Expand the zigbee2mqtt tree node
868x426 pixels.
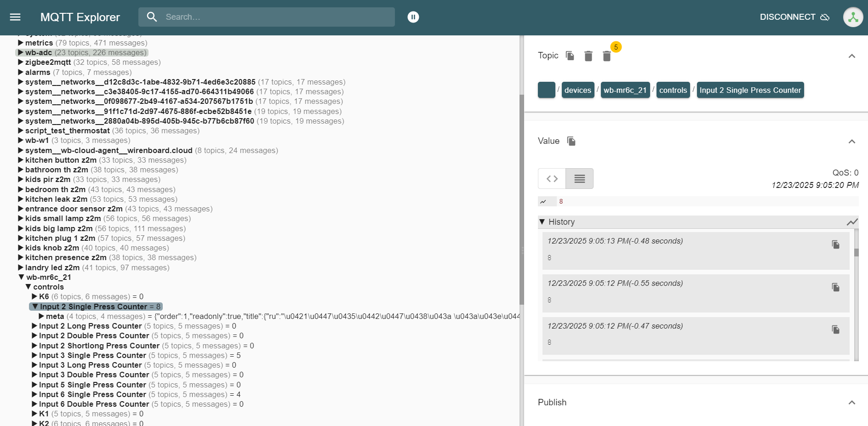[21, 62]
